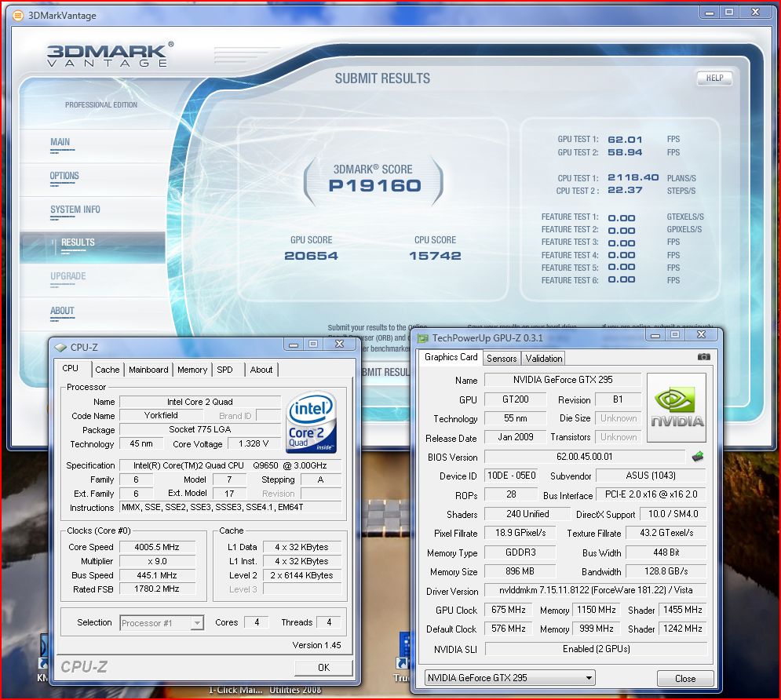Open the SPD tab in CPU-Z
This screenshot has width=781, height=700.
coord(224,370)
